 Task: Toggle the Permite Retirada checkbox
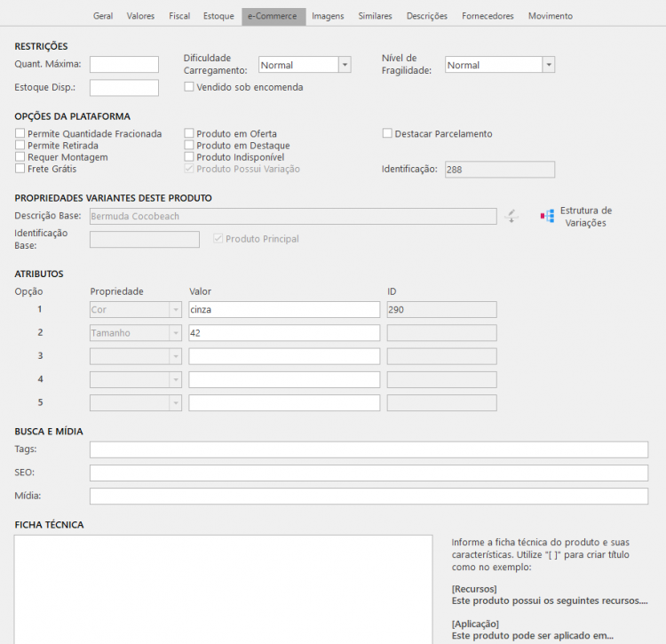coord(20,146)
